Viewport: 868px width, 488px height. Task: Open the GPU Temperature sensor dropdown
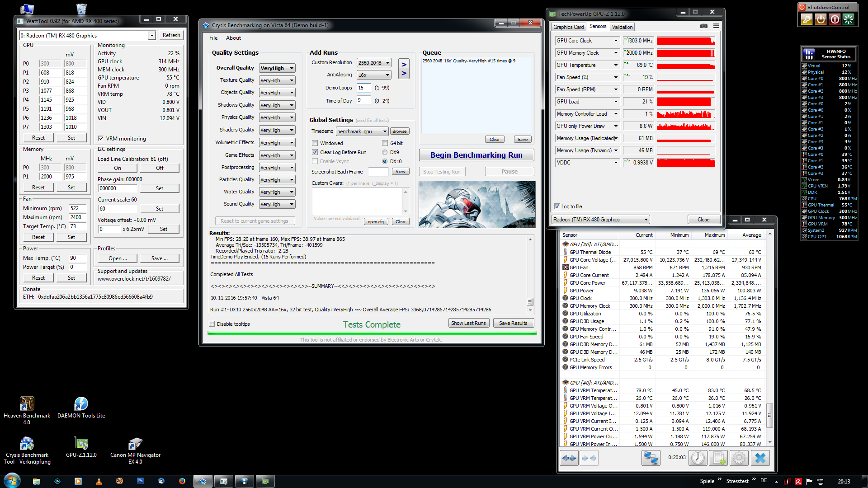tap(615, 65)
